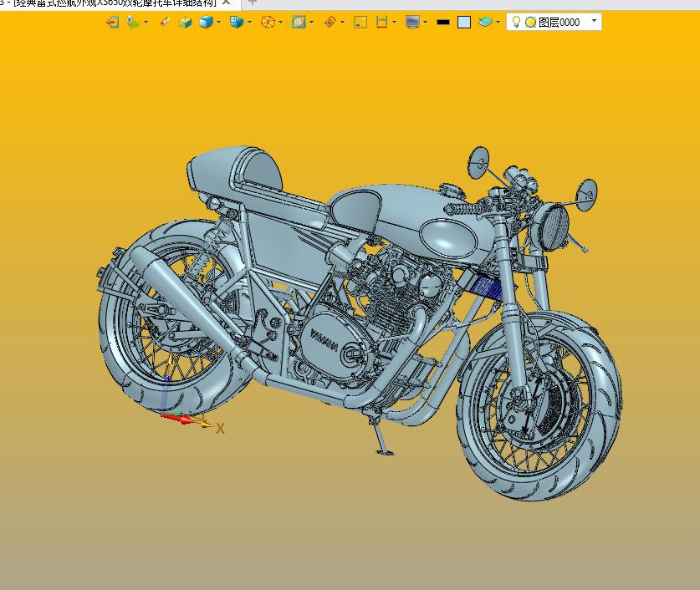Select the eraser tool in the toolbar

click(x=164, y=23)
